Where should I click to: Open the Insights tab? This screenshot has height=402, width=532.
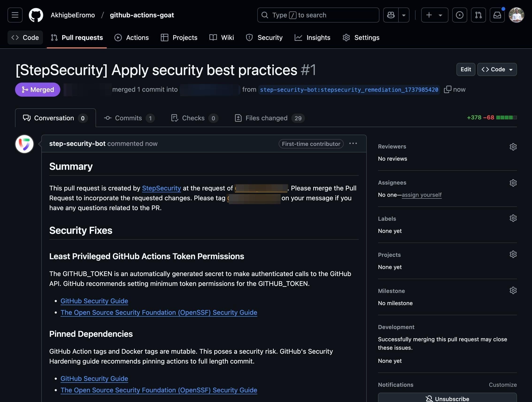313,38
